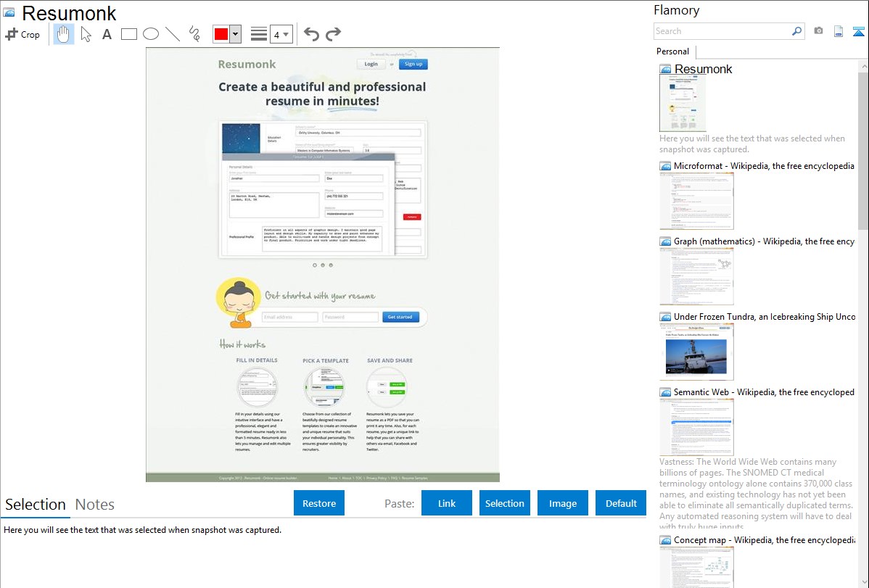Click the search magnifier icon
This screenshot has height=588, width=869.
797,31
